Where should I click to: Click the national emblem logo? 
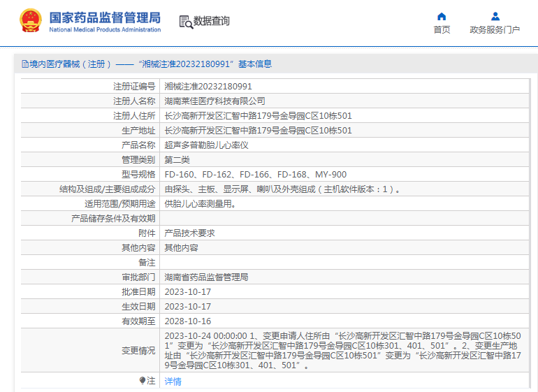click(31, 20)
